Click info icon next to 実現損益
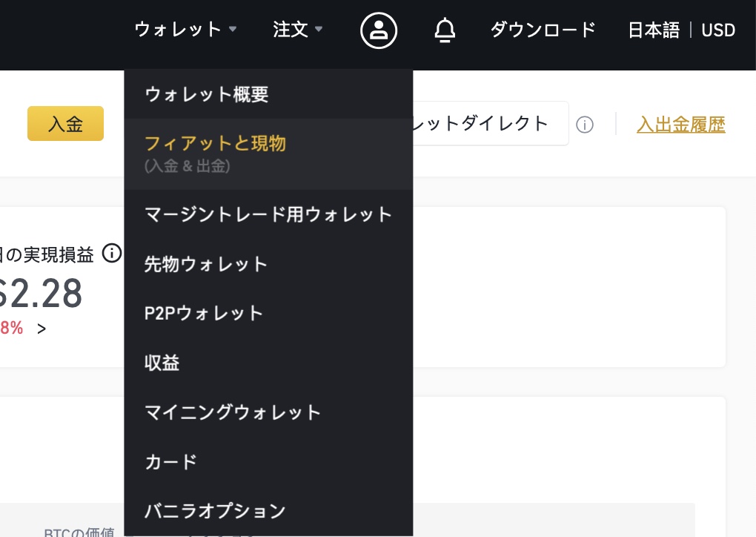The image size is (756, 537). (x=112, y=254)
